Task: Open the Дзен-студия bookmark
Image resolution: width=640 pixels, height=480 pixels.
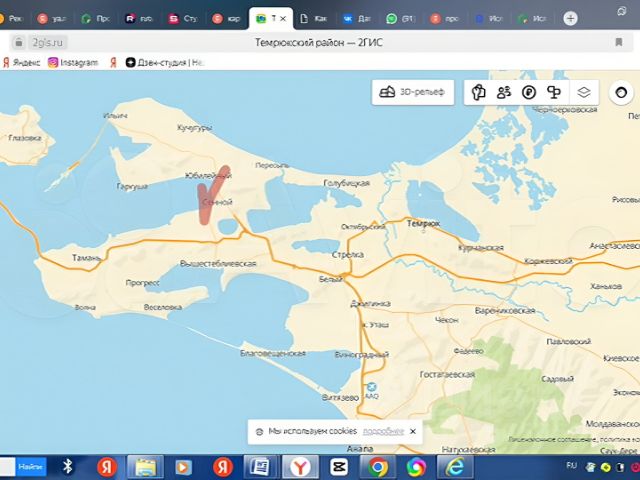Action: 164,62
